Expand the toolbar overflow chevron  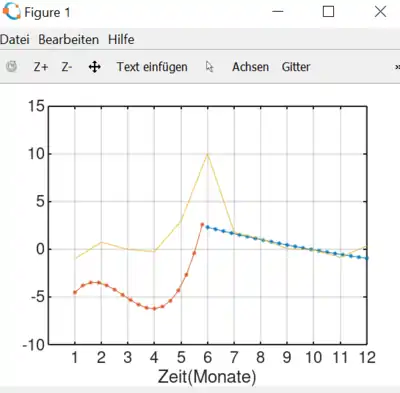(x=397, y=67)
